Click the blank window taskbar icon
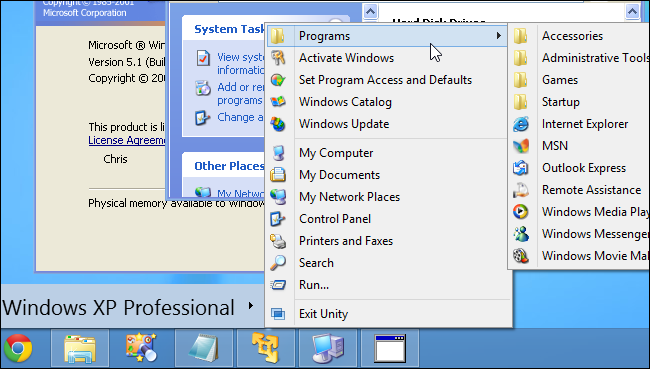Screen dimensions: 650x369 390,347
